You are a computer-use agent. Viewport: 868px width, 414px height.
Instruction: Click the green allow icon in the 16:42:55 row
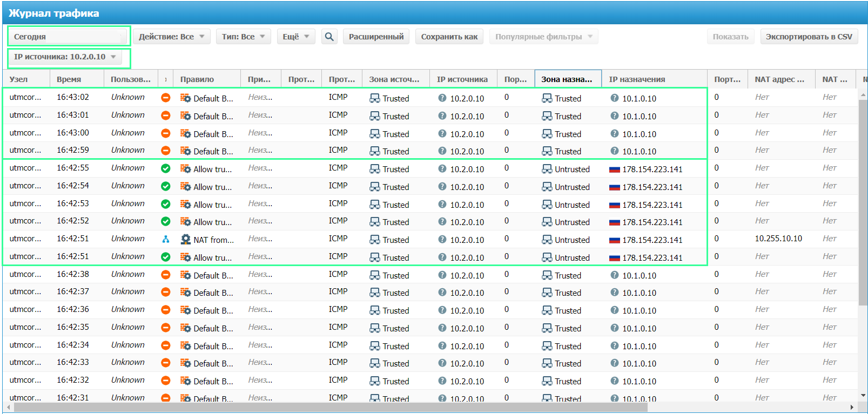click(x=166, y=168)
